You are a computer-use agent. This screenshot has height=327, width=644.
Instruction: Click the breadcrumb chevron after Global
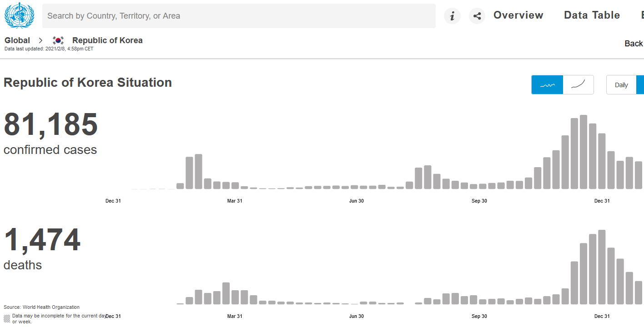coord(41,40)
